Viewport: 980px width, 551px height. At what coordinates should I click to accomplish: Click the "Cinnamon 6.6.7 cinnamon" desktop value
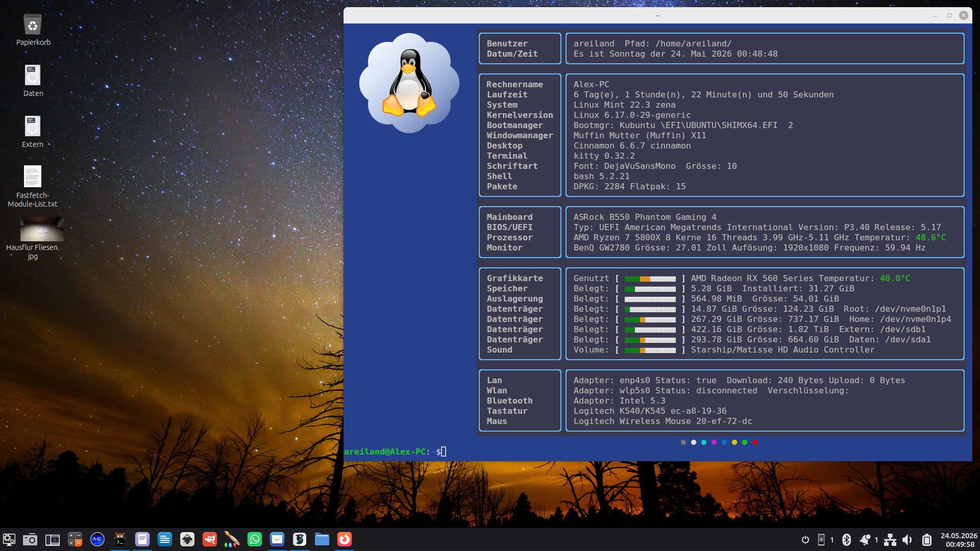[632, 146]
